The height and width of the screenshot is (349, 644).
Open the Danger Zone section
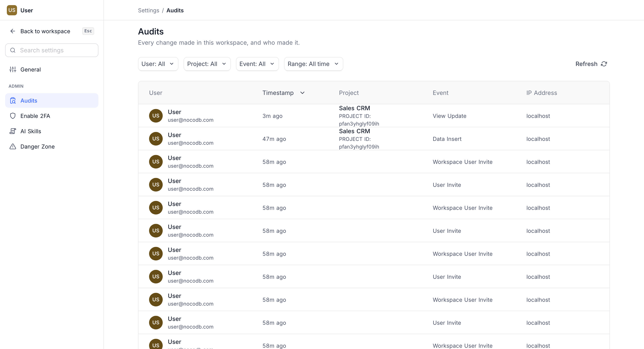point(52,146)
